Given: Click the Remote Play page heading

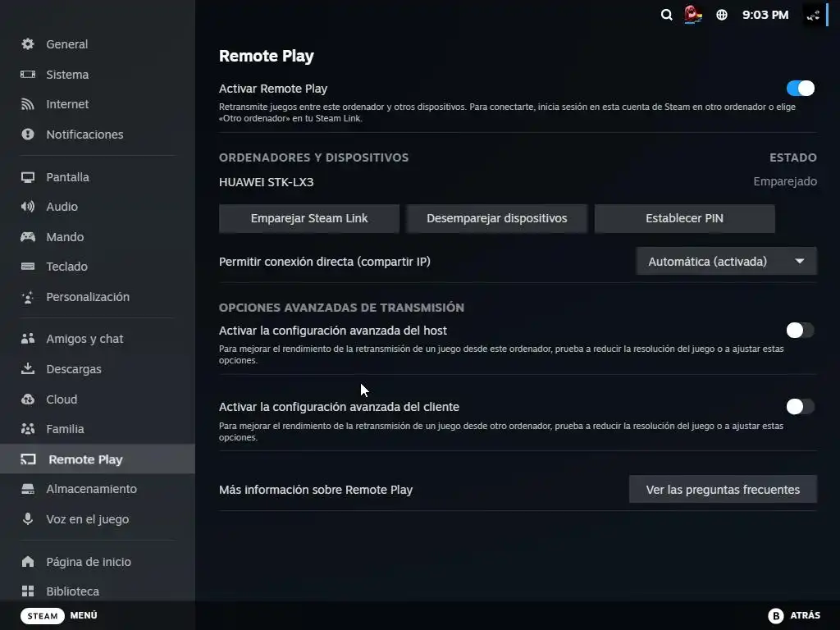Looking at the screenshot, I should pos(267,56).
